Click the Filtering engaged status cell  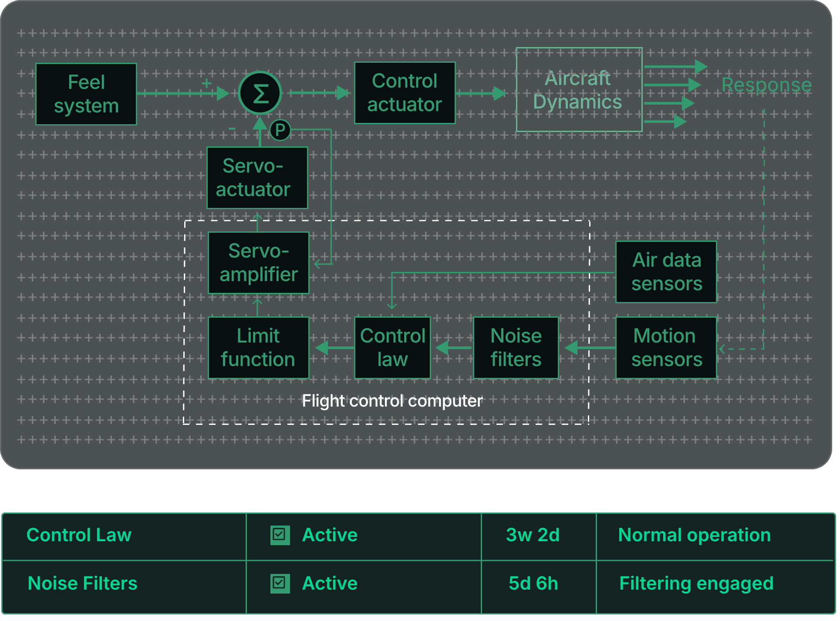pos(696,584)
